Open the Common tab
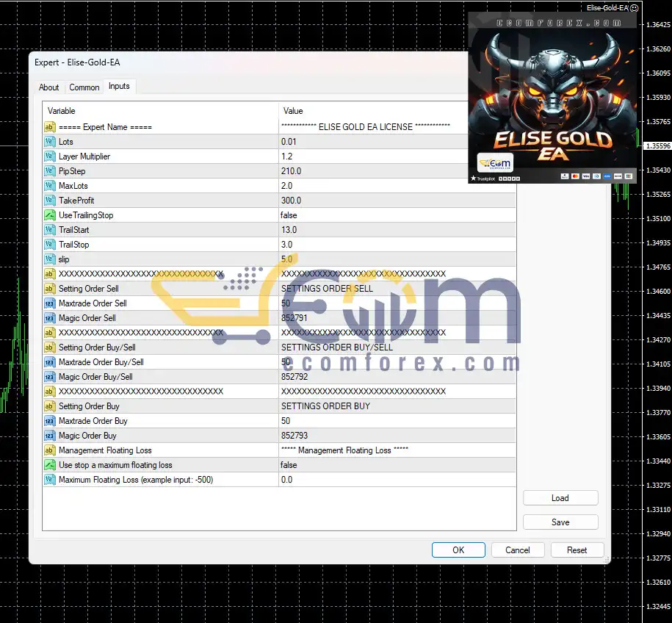672x623 pixels. point(84,87)
